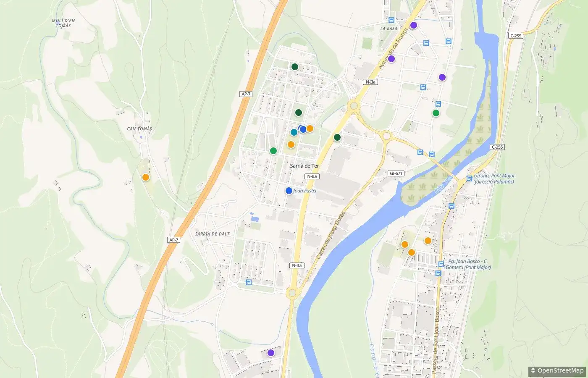Open the OpenStreetMap attribution link
Image resolution: width=588 pixels, height=378 pixels.
(557, 370)
